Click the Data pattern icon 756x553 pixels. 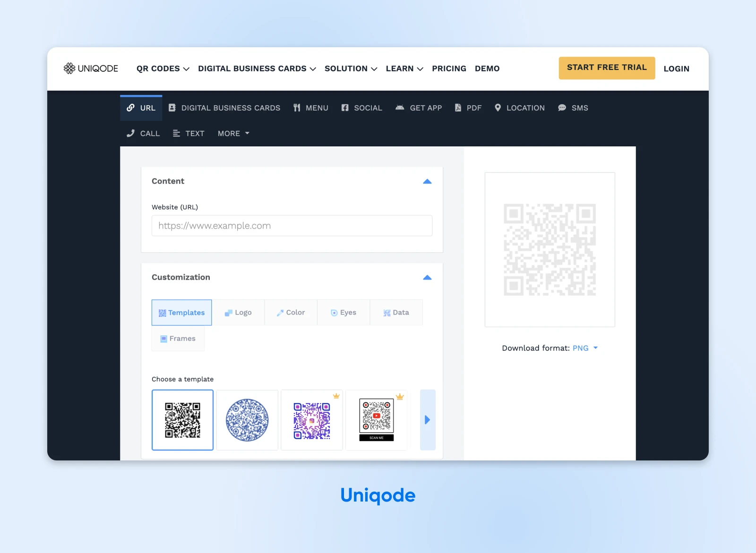click(387, 313)
